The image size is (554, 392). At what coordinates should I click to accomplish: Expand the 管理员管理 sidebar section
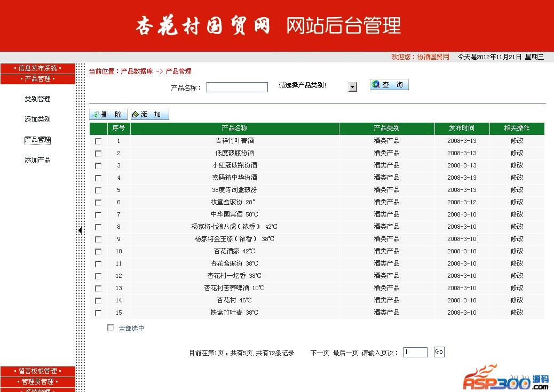pyautogui.click(x=37, y=382)
